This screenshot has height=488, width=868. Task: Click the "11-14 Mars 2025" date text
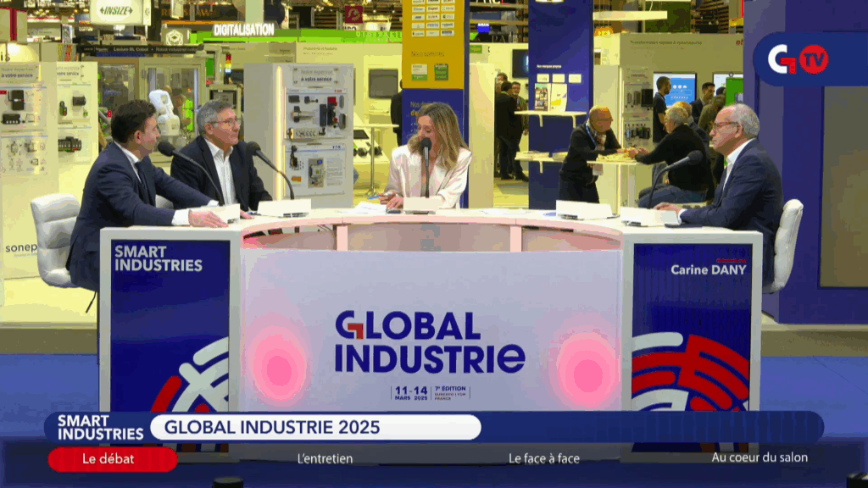click(411, 393)
